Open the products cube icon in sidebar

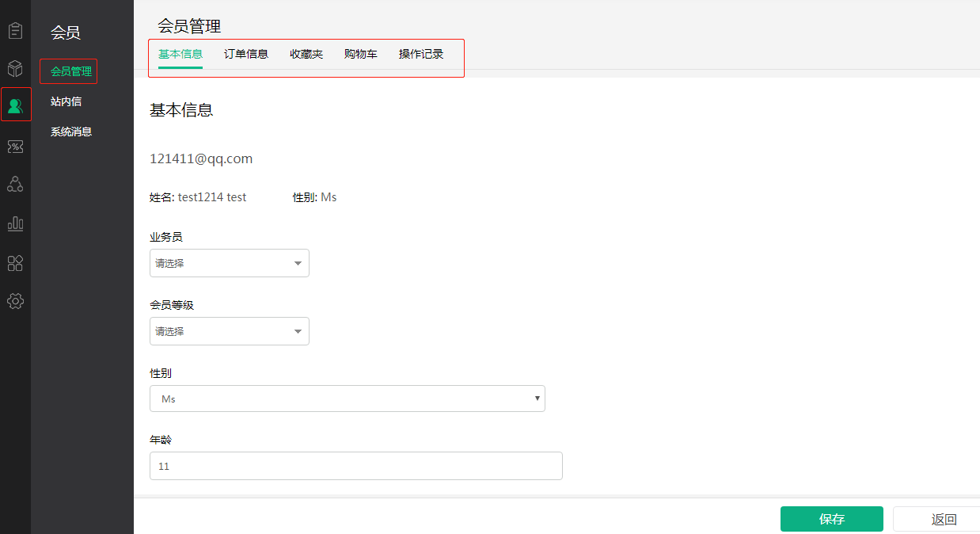click(15, 68)
